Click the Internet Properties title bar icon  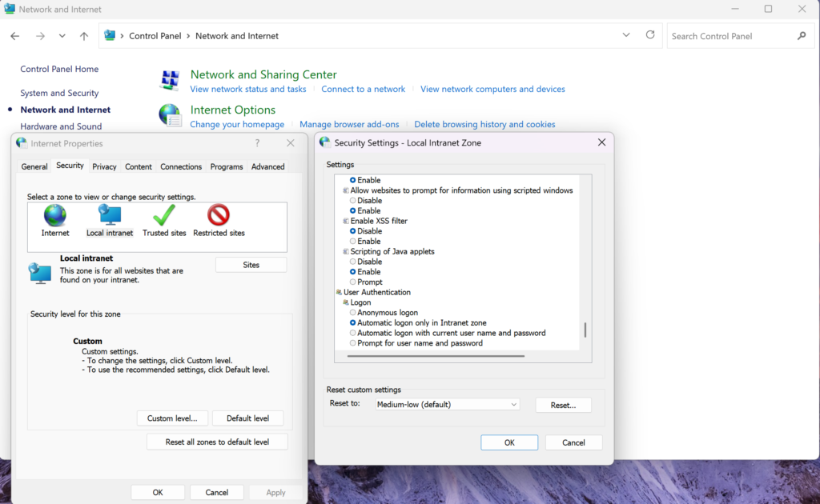click(x=22, y=143)
